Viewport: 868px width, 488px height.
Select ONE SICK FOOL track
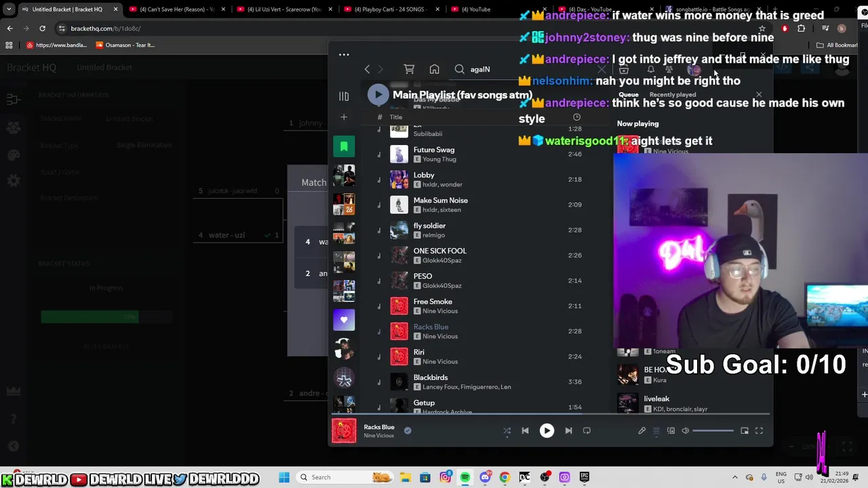[486, 256]
